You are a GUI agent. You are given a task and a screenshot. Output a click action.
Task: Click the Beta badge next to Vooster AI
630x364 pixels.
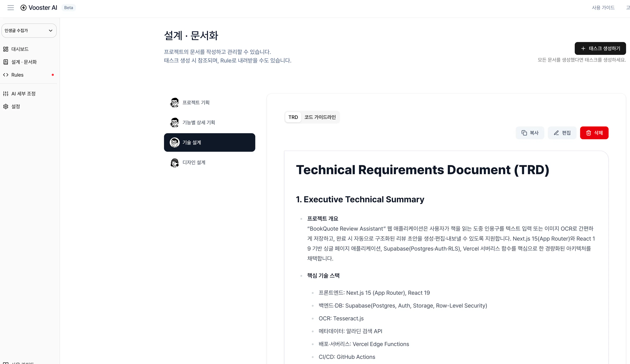click(68, 7)
